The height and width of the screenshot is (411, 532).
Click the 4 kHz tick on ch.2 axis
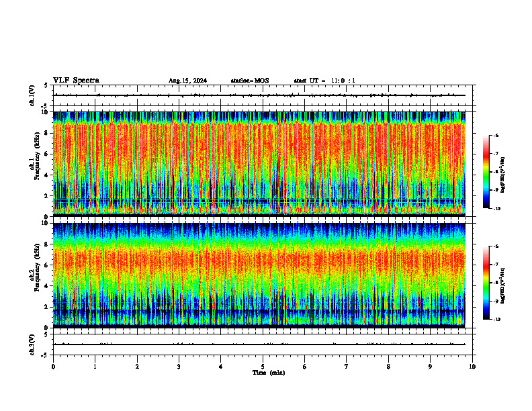click(x=47, y=286)
